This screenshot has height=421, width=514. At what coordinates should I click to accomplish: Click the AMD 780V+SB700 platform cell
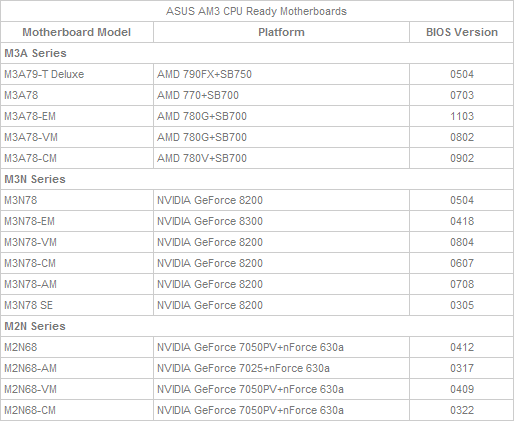click(x=281, y=158)
